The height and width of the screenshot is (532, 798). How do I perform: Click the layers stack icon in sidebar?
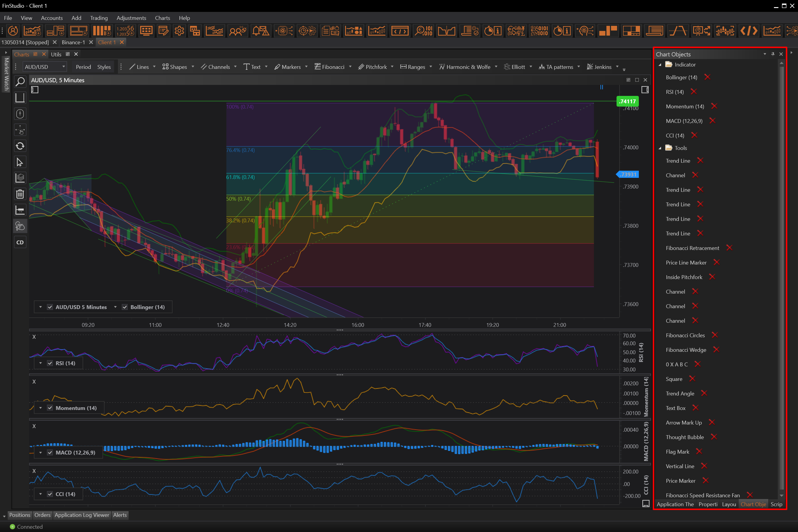[20, 178]
